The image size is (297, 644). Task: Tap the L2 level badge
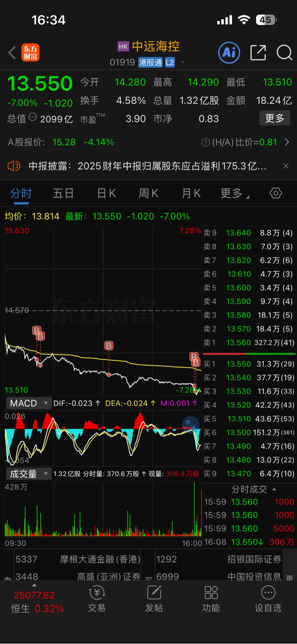[170, 62]
